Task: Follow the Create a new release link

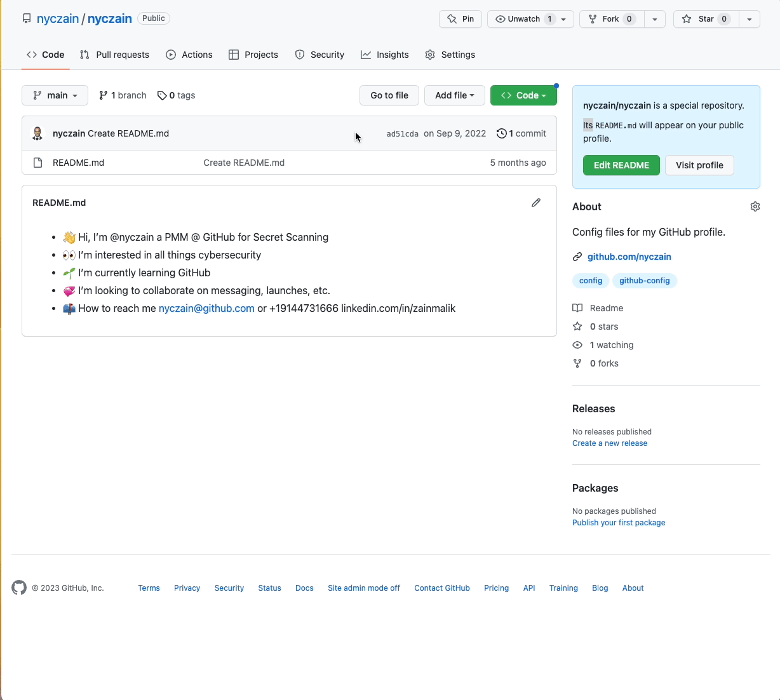Action: (610, 443)
